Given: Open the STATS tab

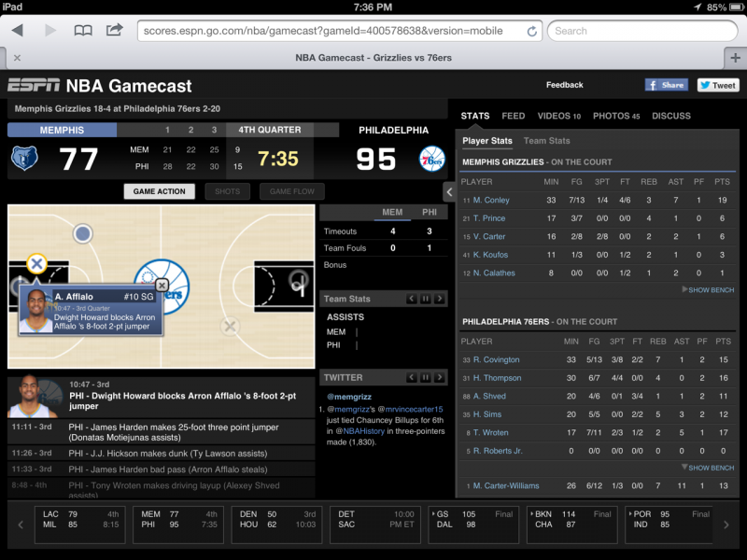Looking at the screenshot, I should (475, 116).
